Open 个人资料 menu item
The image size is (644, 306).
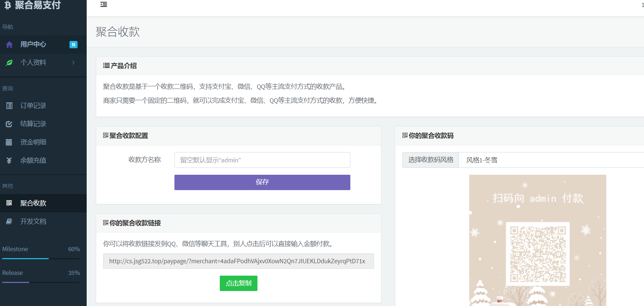coord(43,63)
